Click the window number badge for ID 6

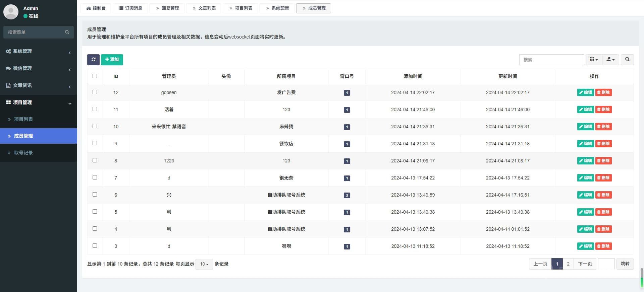(347, 195)
